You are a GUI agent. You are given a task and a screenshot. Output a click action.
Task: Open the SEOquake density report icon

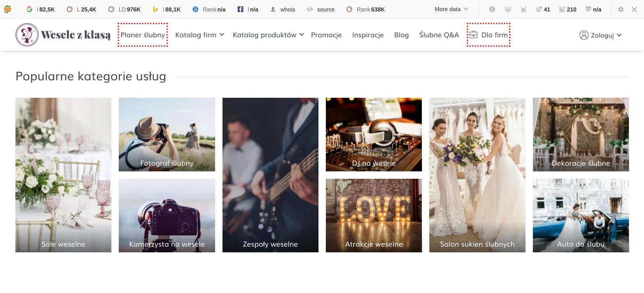click(x=523, y=9)
